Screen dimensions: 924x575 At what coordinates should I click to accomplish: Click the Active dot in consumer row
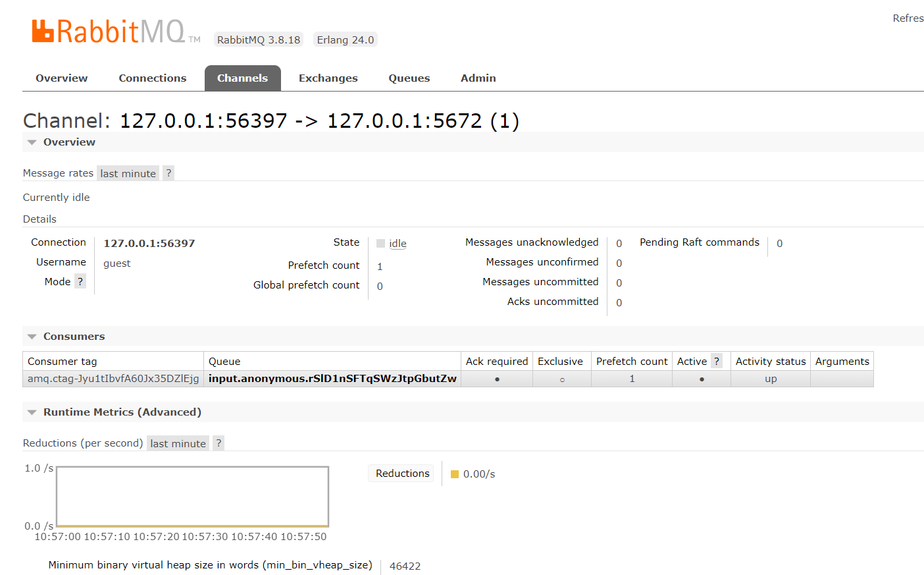[702, 379]
